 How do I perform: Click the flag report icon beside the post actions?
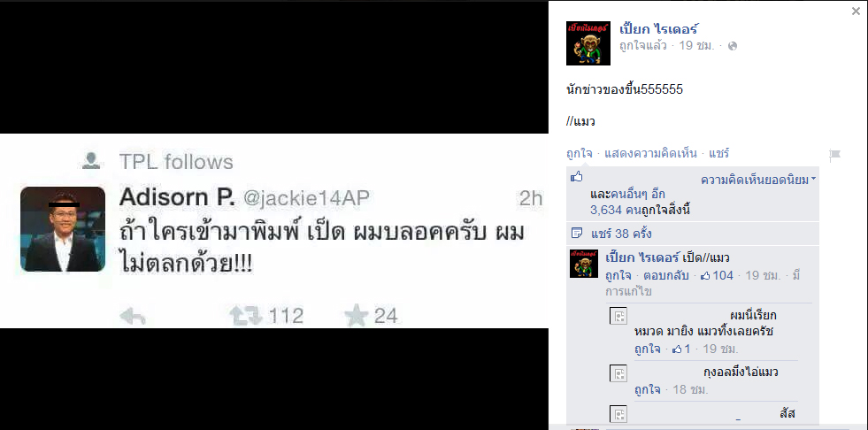point(834,156)
